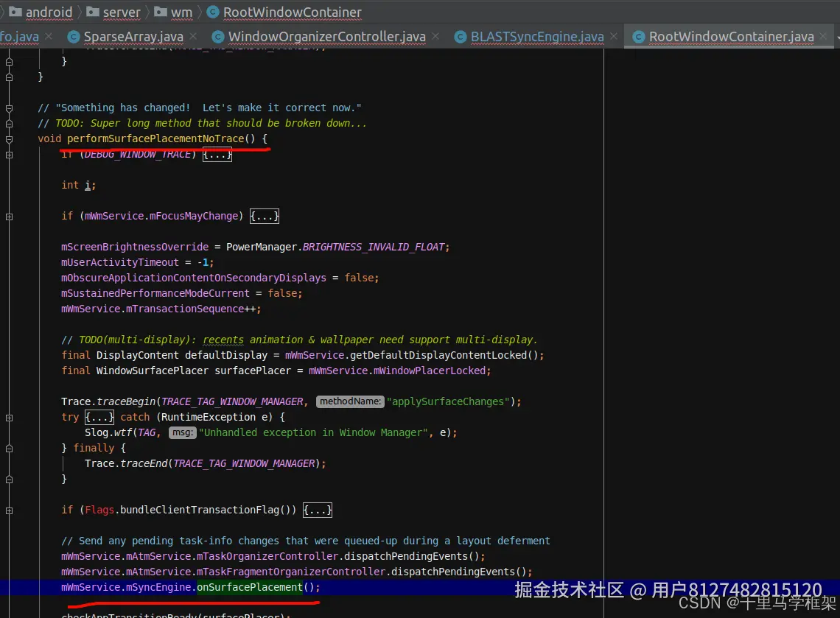The image size is (840, 618).
Task: Click mScreenBrightnessOverride variable
Action: coord(134,247)
